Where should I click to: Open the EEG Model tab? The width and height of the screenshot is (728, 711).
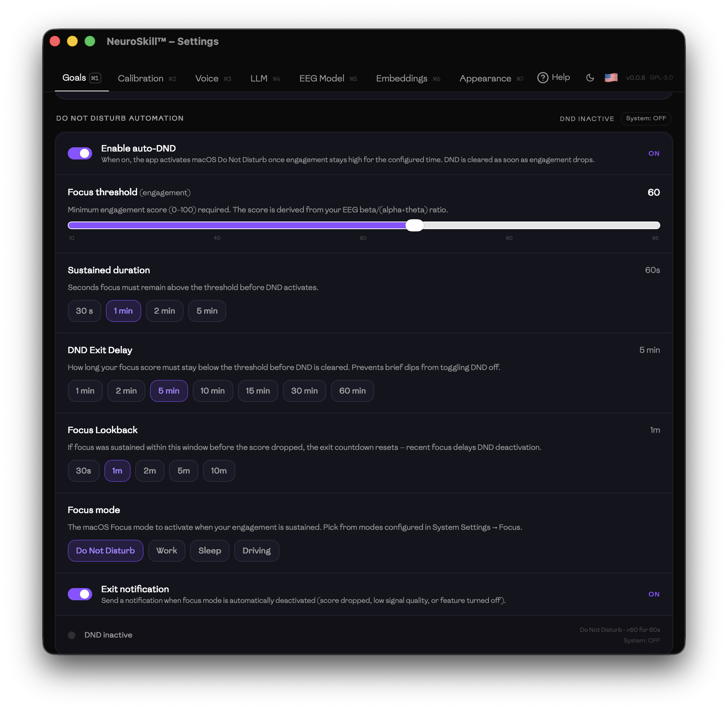point(322,78)
